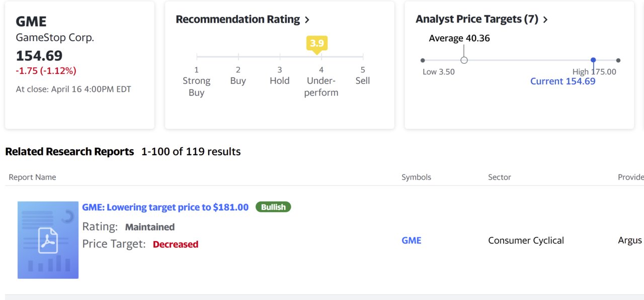Screen dimensions: 644x300
Task: Open report 'GME: Lowering target price to $181.00'
Action: point(166,207)
